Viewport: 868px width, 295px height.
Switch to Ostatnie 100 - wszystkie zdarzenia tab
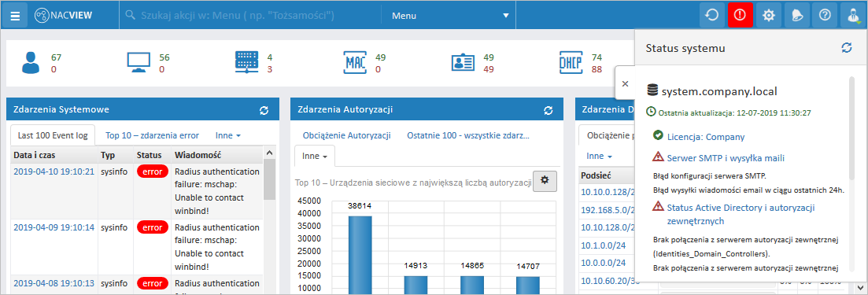[x=467, y=135]
